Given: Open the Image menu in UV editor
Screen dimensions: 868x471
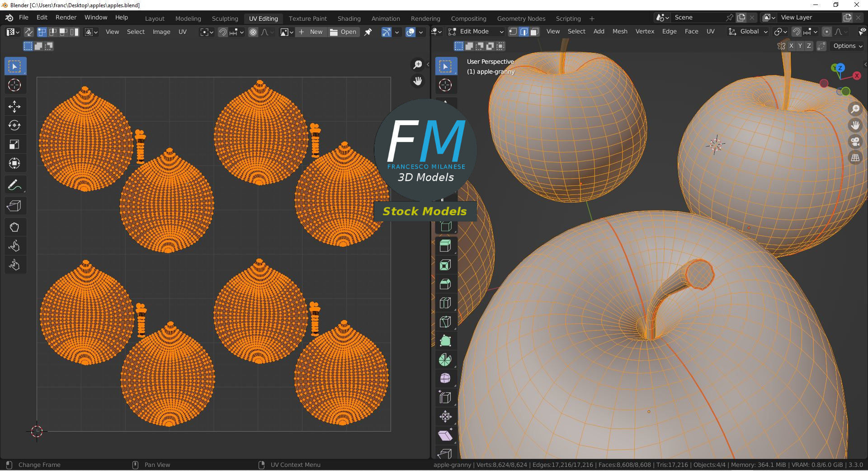Looking at the screenshot, I should tap(161, 32).
